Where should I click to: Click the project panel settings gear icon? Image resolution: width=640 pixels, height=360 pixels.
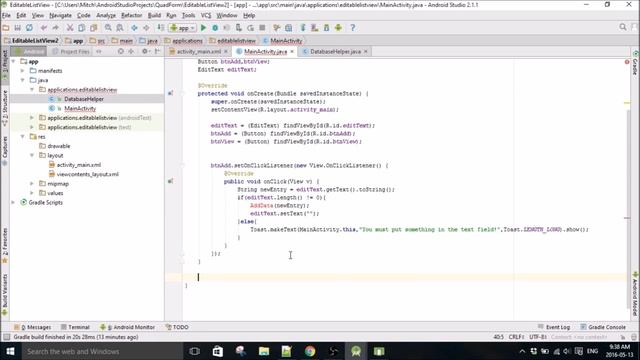click(144, 51)
